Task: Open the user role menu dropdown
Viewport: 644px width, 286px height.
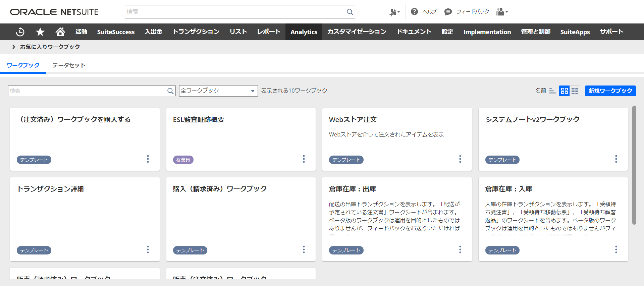Action: click(x=502, y=12)
